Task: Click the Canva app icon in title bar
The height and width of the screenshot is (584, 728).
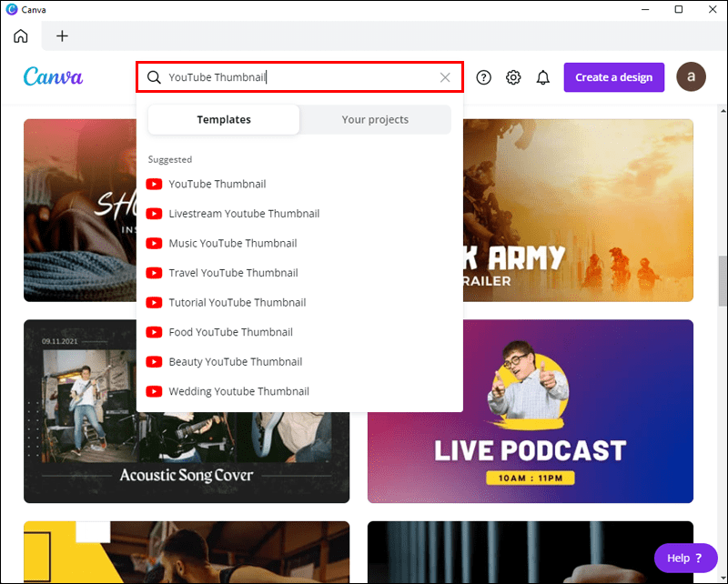Action: tap(12, 9)
